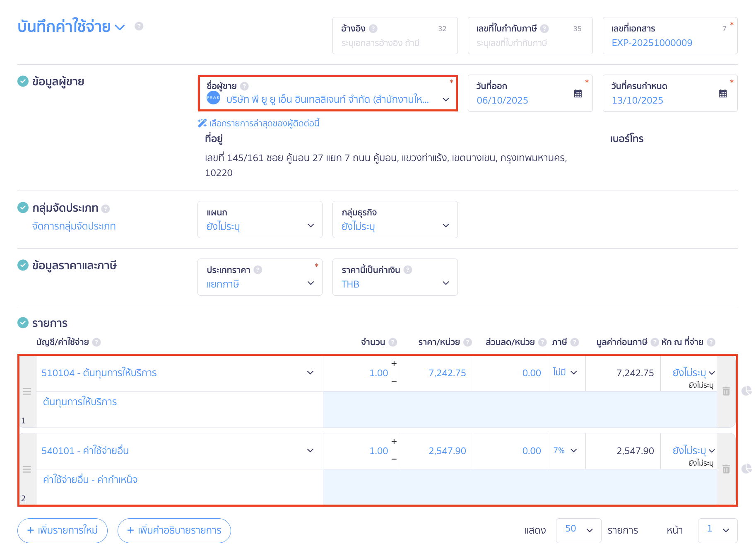Open the ประเภทราคา price type dropdown
The width and height of the screenshot is (756, 551).
[311, 283]
